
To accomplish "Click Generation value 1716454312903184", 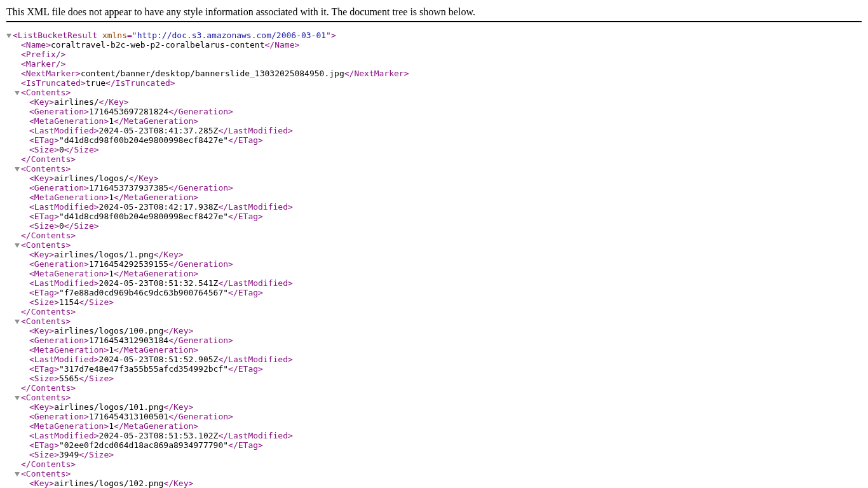I will pyautogui.click(x=128, y=341).
